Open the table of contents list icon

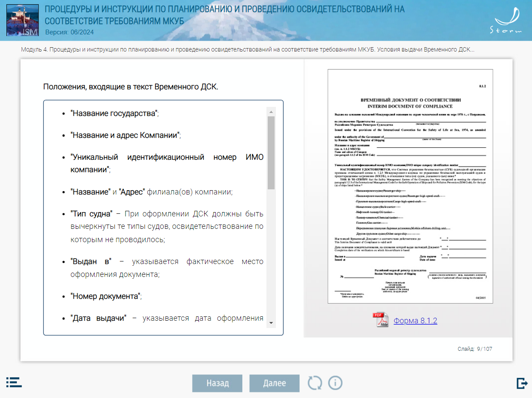pyautogui.click(x=14, y=382)
